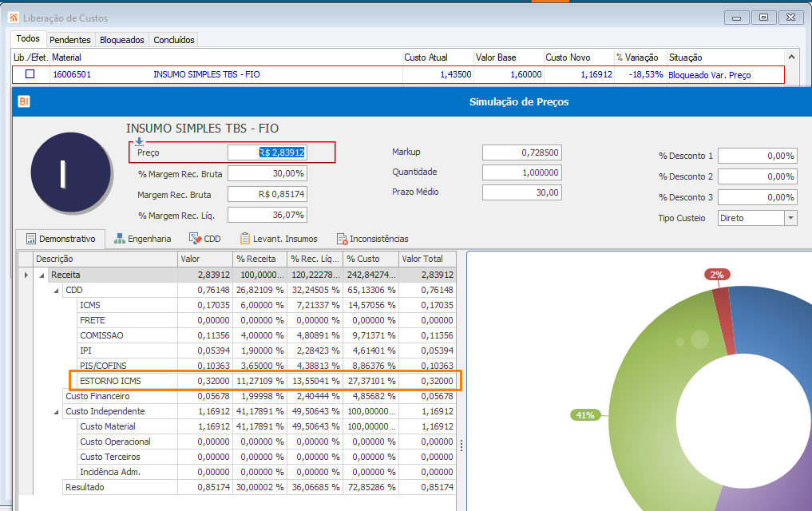This screenshot has height=511, width=812.
Task: Select the FRETE row
Action: pyautogui.click(x=265, y=320)
